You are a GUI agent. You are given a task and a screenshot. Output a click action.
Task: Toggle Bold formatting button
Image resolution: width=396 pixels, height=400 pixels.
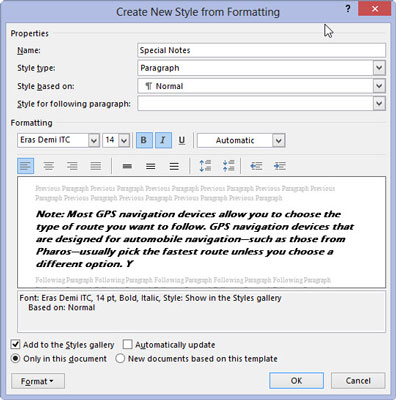[x=144, y=140]
